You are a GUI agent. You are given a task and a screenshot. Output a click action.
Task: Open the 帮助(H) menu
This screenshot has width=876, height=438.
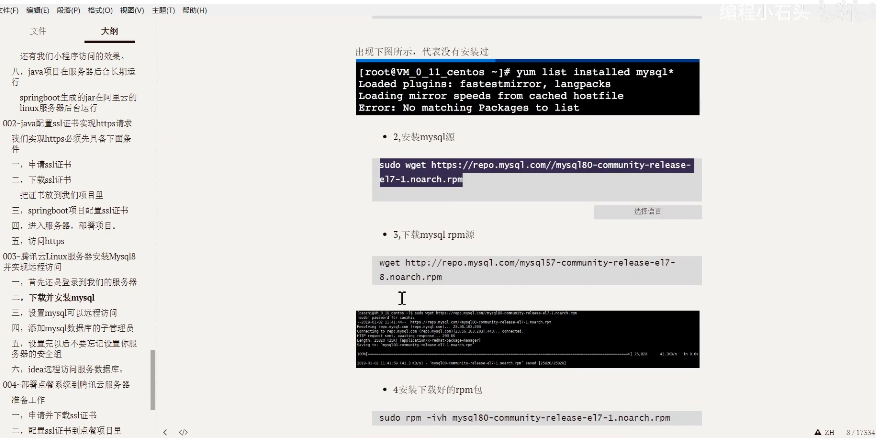coord(195,10)
